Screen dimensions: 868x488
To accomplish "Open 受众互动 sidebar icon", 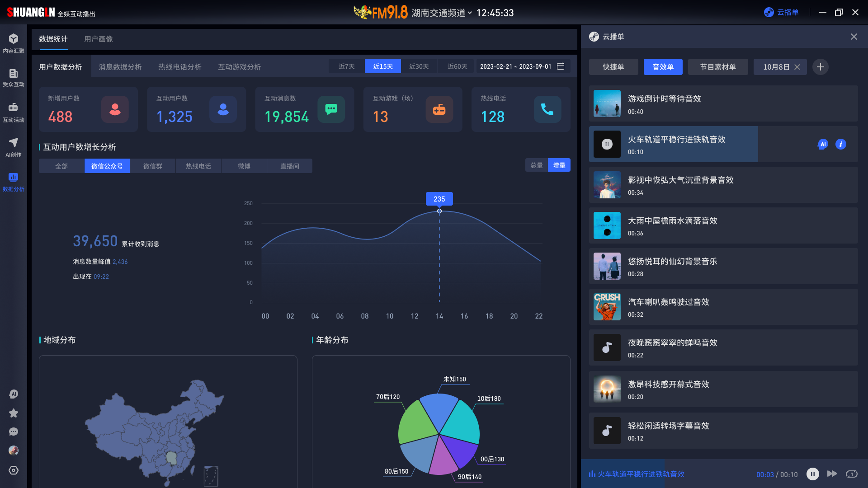I will click(x=14, y=78).
